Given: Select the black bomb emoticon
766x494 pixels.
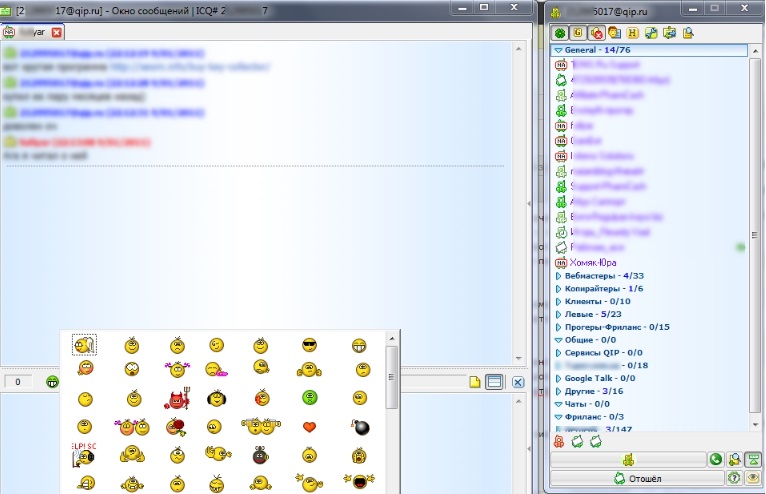Looking at the screenshot, I should pyautogui.click(x=359, y=427).
